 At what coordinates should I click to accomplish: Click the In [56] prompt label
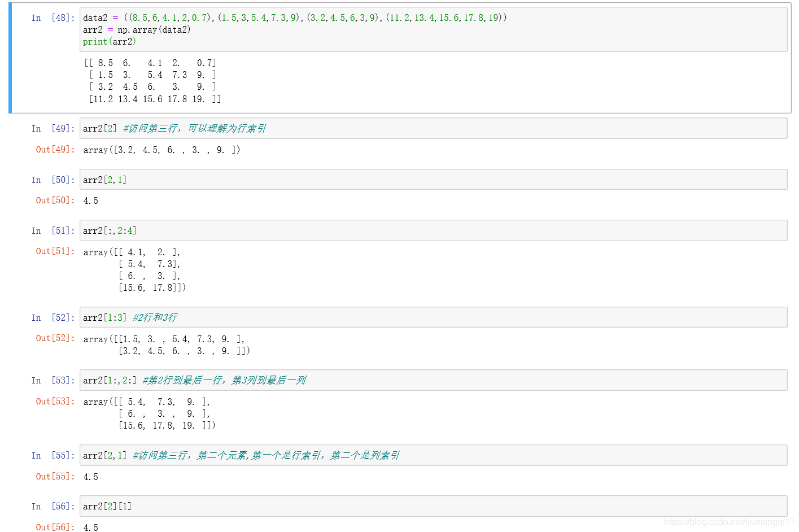point(53,507)
